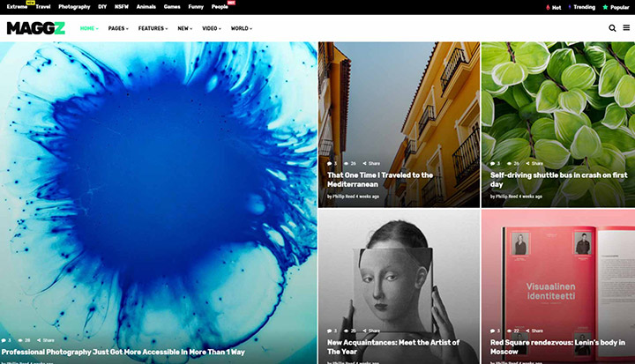
Task: Expand the New dropdown menu
Action: [185, 28]
